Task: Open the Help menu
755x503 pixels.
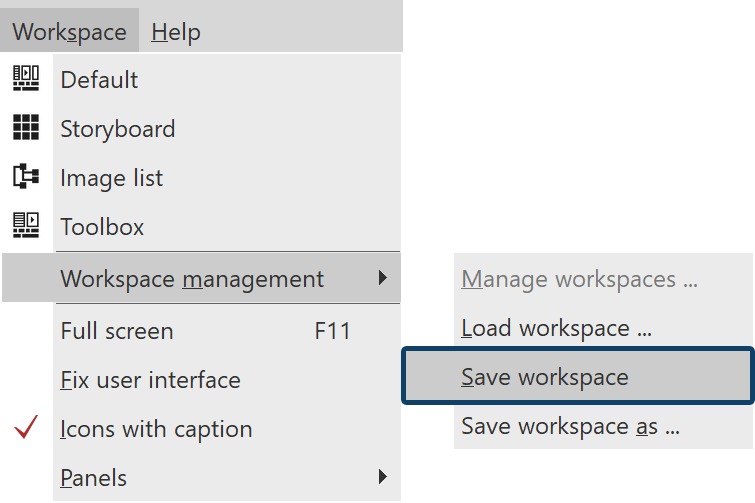Action: [176, 31]
